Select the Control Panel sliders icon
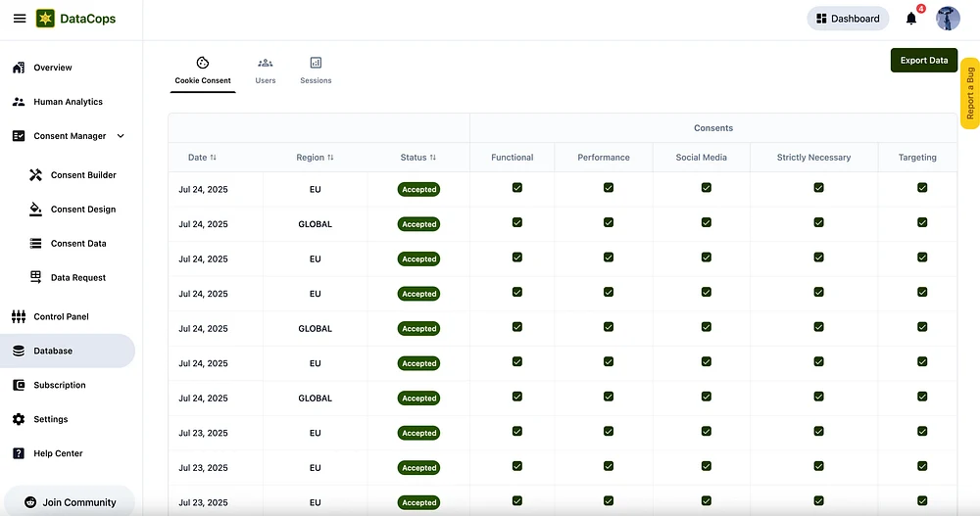This screenshot has width=980, height=516. (x=19, y=317)
